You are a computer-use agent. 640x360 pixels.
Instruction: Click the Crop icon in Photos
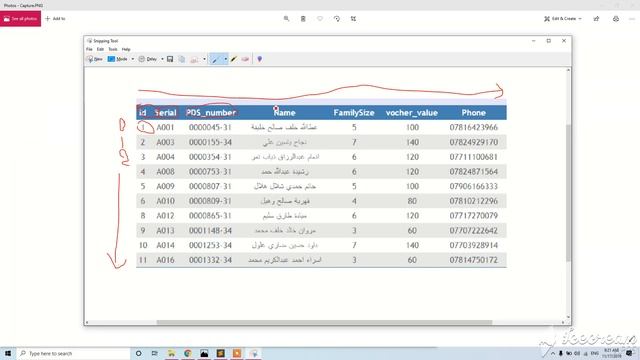click(353, 19)
